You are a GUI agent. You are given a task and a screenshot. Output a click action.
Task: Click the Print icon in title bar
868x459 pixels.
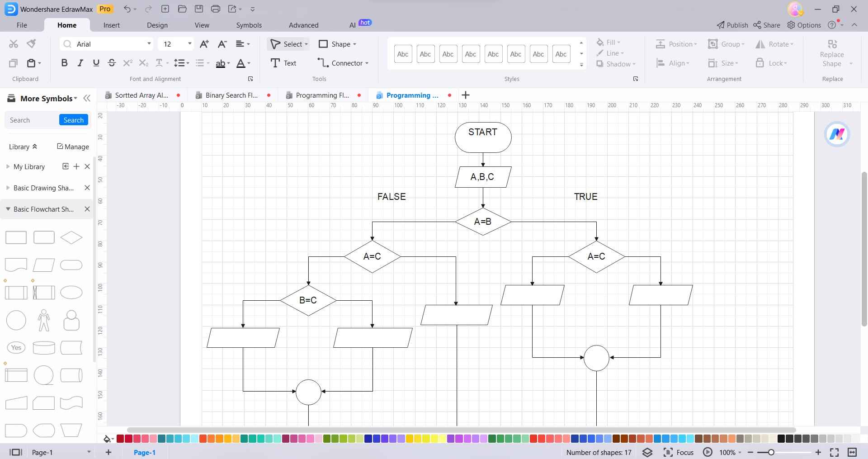(x=216, y=9)
